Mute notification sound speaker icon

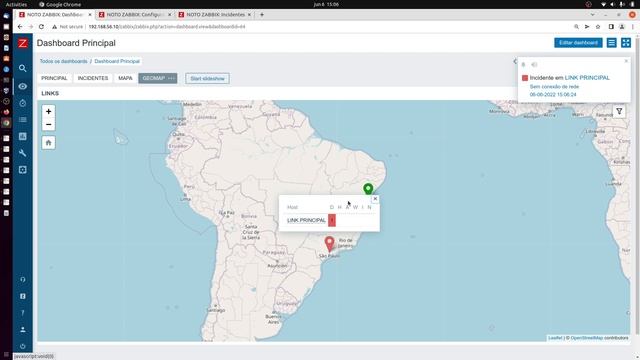point(534,64)
